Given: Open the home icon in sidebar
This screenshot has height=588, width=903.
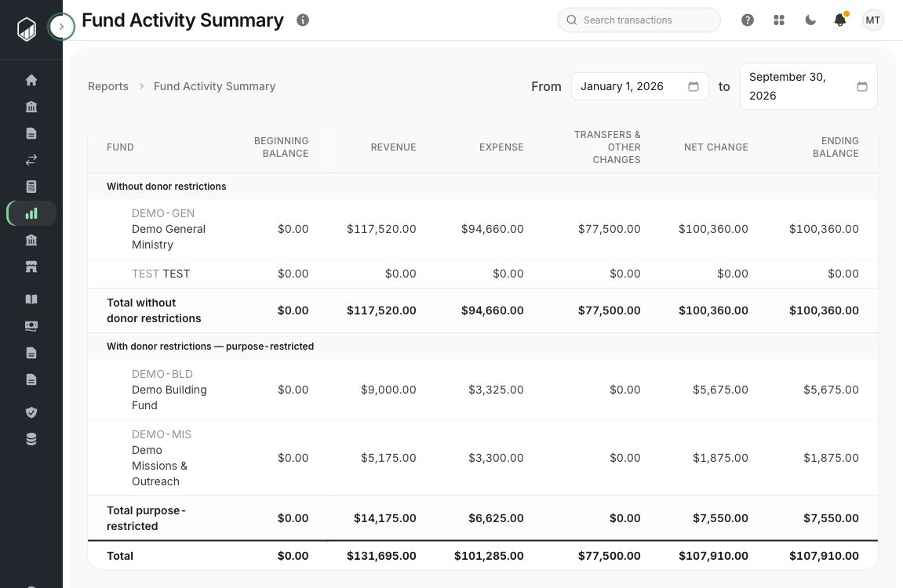Looking at the screenshot, I should (x=31, y=80).
